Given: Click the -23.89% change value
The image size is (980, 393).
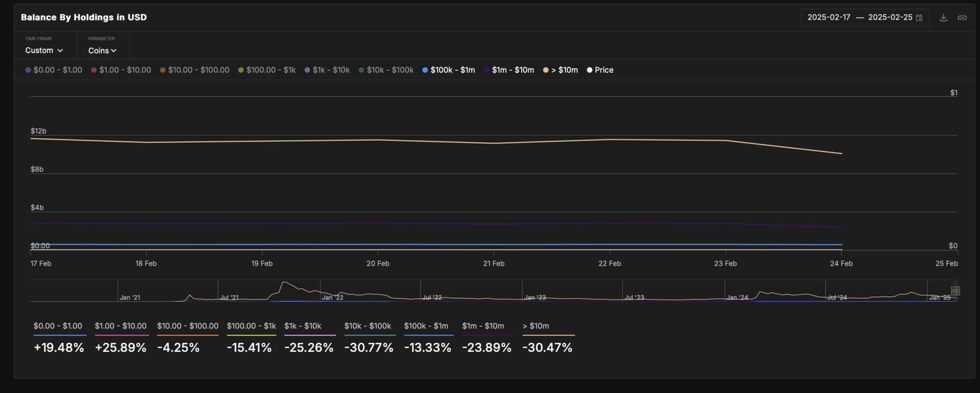Looking at the screenshot, I should [x=487, y=348].
